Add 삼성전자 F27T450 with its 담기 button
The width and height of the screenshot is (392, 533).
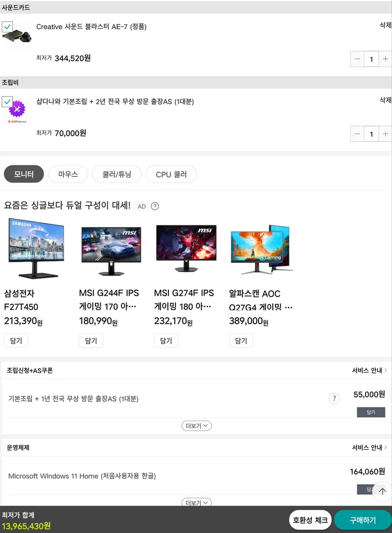click(16, 341)
